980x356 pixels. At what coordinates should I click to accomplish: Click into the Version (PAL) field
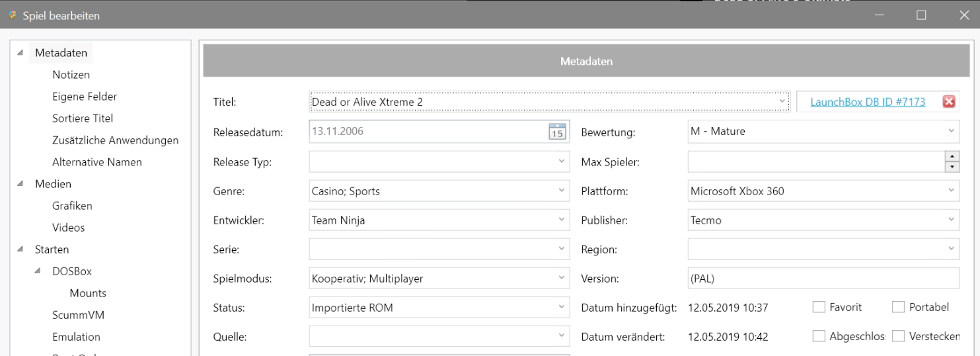pyautogui.click(x=823, y=279)
